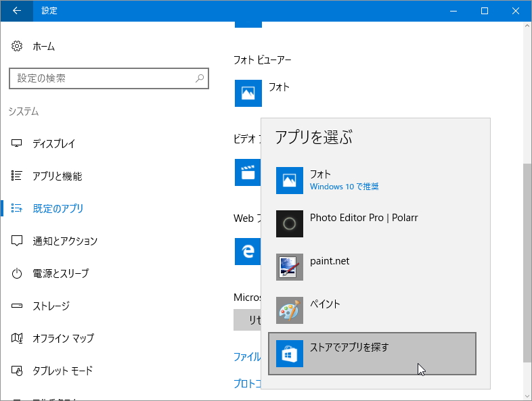Choose フォト Windows 10 で推奨 option
This screenshot has height=401, width=532.
[372, 181]
